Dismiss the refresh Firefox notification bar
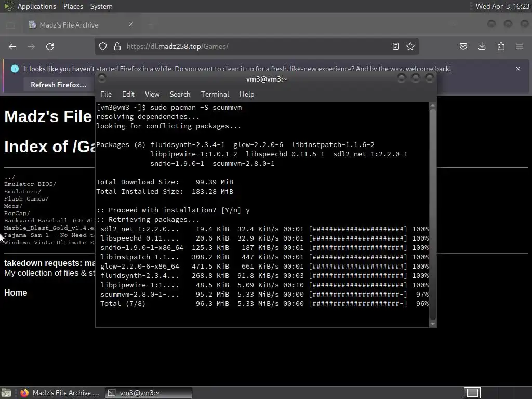The height and width of the screenshot is (399, 532). pyautogui.click(x=518, y=69)
